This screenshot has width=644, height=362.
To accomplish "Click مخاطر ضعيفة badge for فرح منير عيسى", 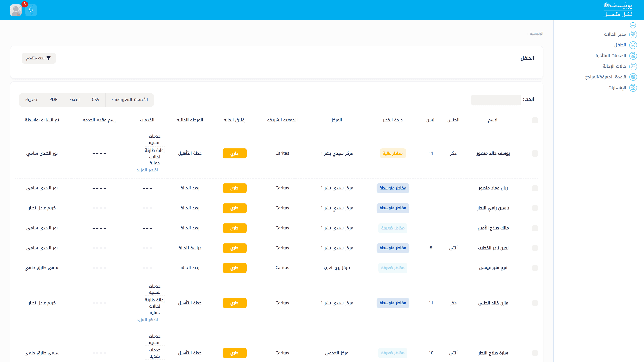I will click(393, 268).
